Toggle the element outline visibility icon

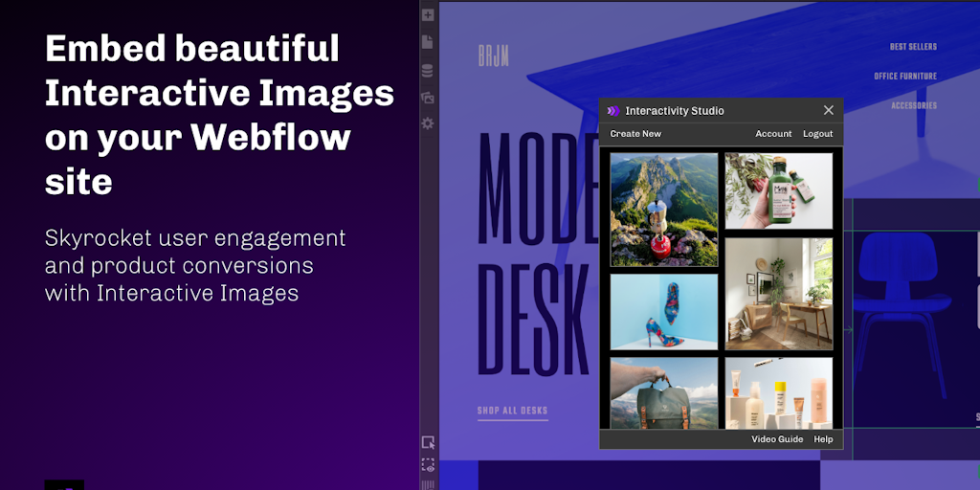click(428, 466)
